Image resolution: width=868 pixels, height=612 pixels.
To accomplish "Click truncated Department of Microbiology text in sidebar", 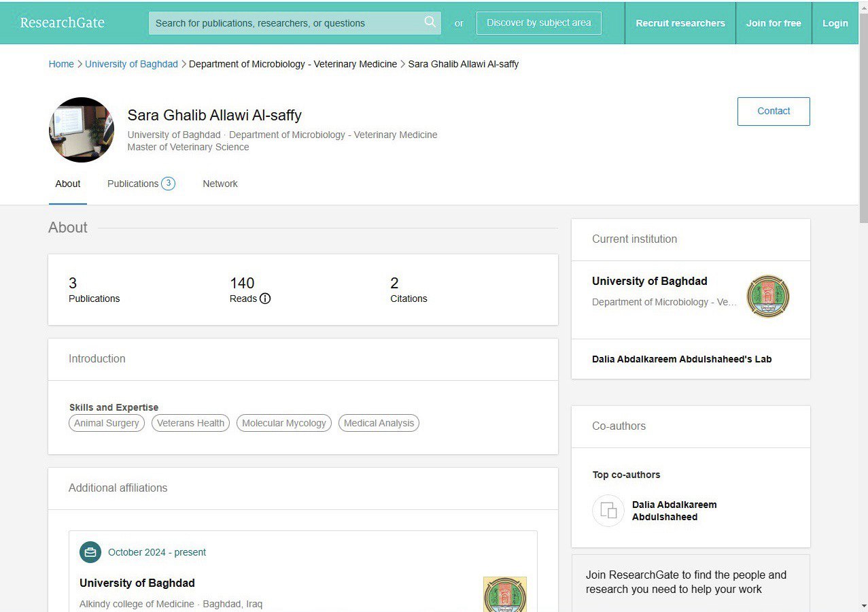I will pyautogui.click(x=664, y=302).
